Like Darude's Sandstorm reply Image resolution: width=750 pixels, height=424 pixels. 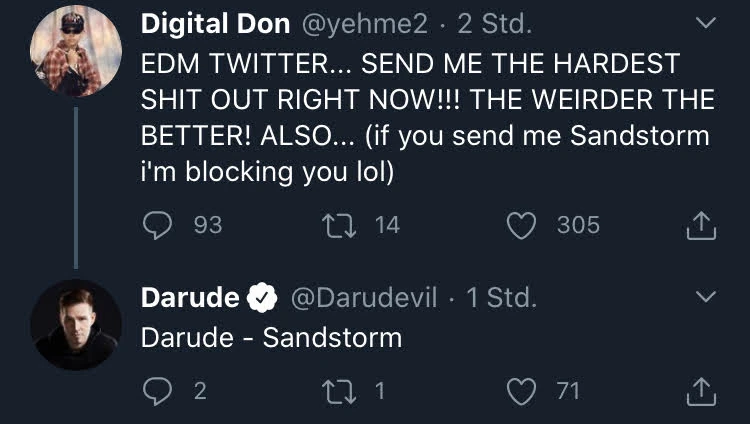[x=521, y=391]
